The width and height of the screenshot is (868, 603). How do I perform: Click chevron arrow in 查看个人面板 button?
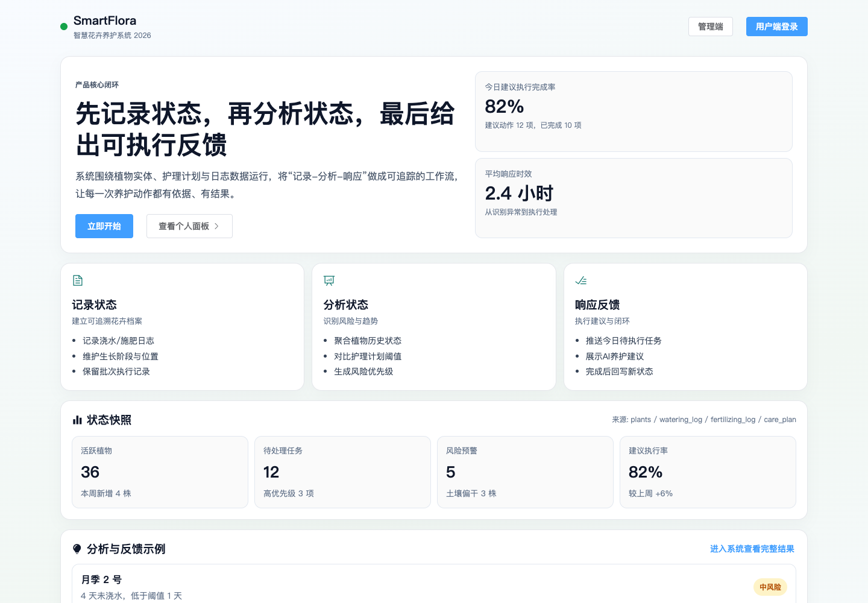pos(216,226)
